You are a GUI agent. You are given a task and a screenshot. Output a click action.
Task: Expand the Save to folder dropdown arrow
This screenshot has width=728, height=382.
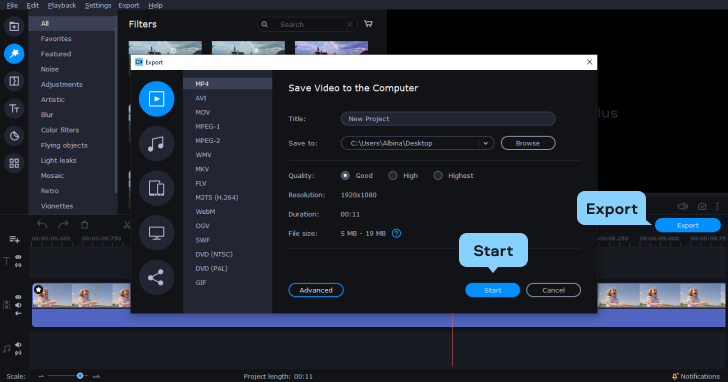click(x=486, y=143)
